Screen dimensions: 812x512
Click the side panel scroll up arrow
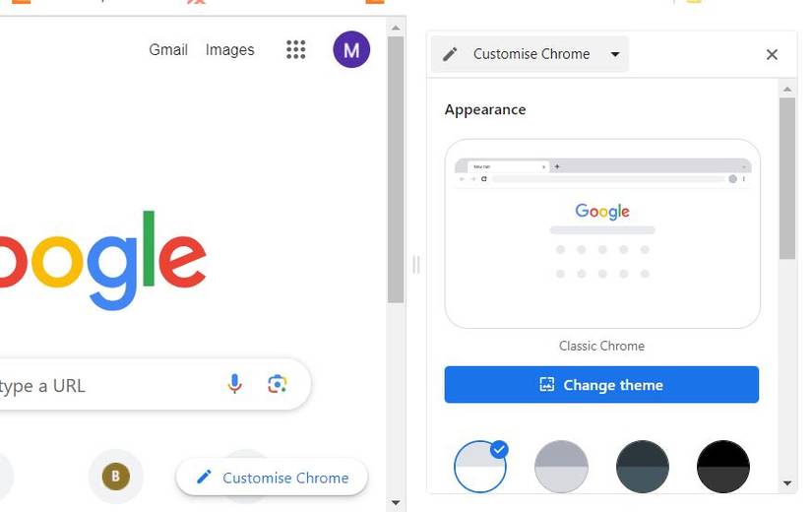pyautogui.click(x=787, y=90)
